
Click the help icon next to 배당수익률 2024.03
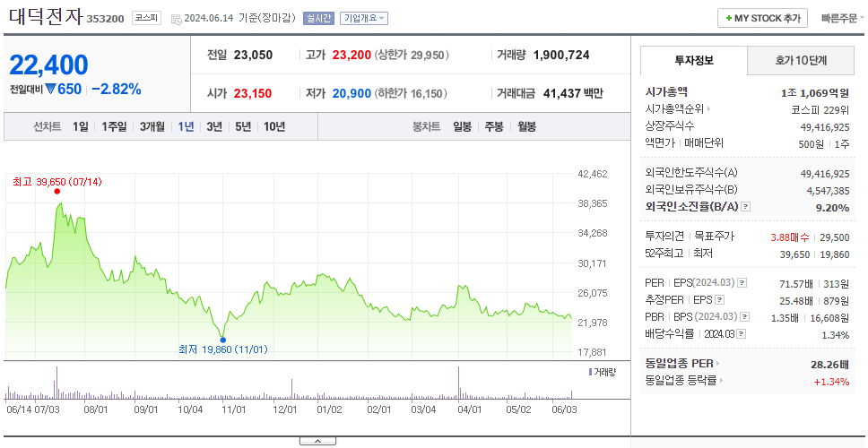[x=742, y=334]
